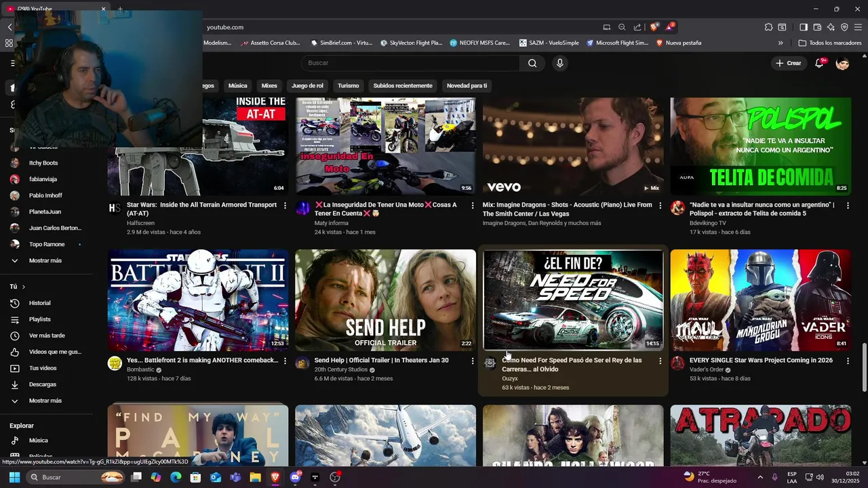Select the Mixes filter chip

click(269, 86)
